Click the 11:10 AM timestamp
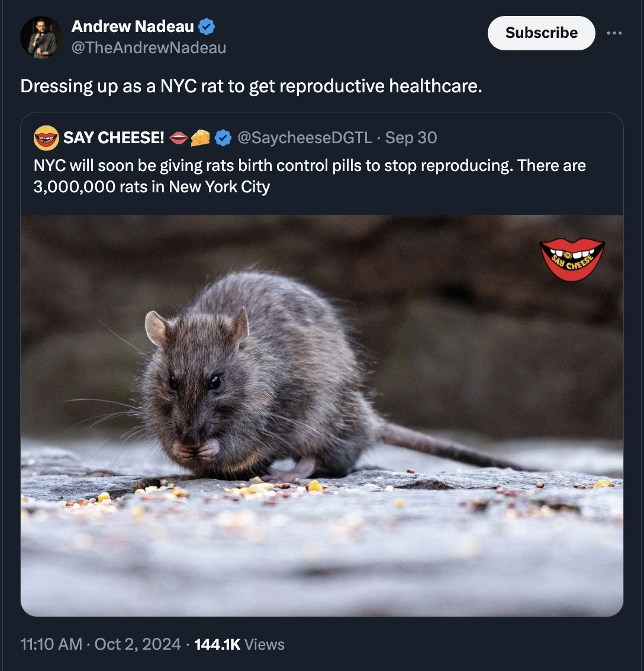 tap(51, 644)
